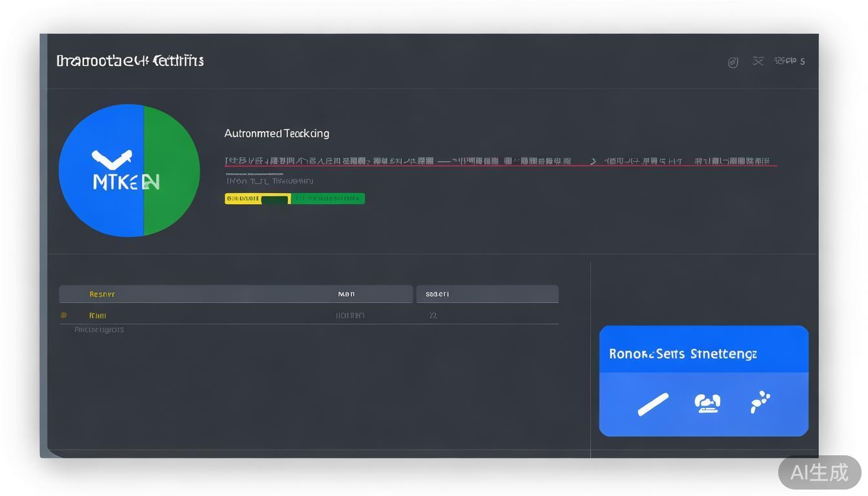This screenshot has height=496, width=868.
Task: Click the rightmost text item in top-right header
Action: point(789,61)
